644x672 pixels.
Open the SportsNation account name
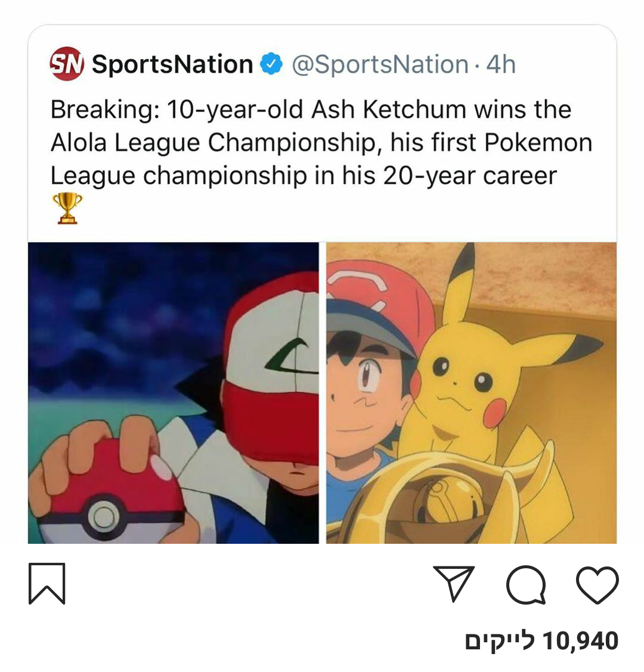pos(172,64)
